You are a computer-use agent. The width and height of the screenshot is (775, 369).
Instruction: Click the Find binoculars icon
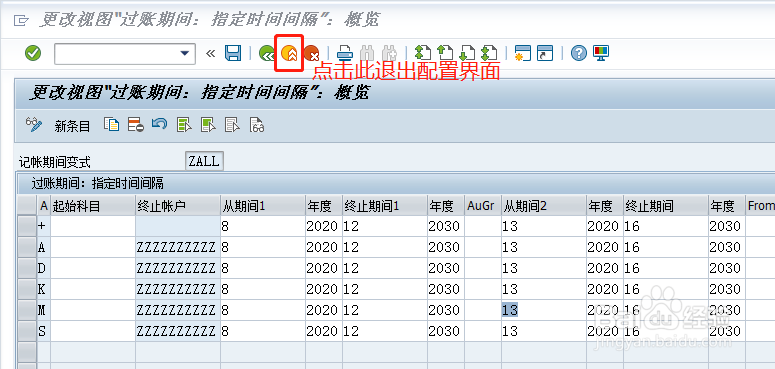[367, 53]
